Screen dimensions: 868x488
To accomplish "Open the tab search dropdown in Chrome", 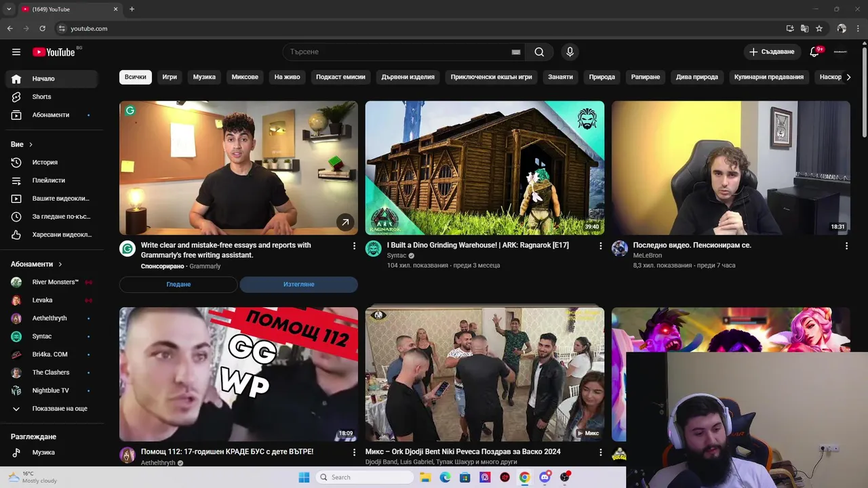I will tap(9, 9).
